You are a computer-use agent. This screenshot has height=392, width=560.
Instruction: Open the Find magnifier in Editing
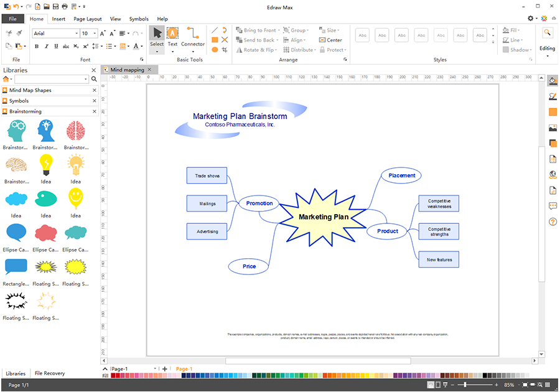point(547,33)
